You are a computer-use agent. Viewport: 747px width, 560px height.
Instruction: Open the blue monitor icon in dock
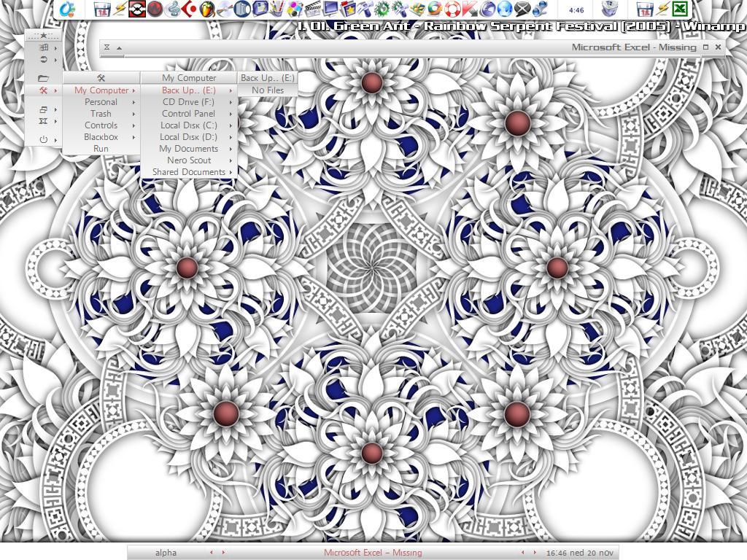point(330,9)
